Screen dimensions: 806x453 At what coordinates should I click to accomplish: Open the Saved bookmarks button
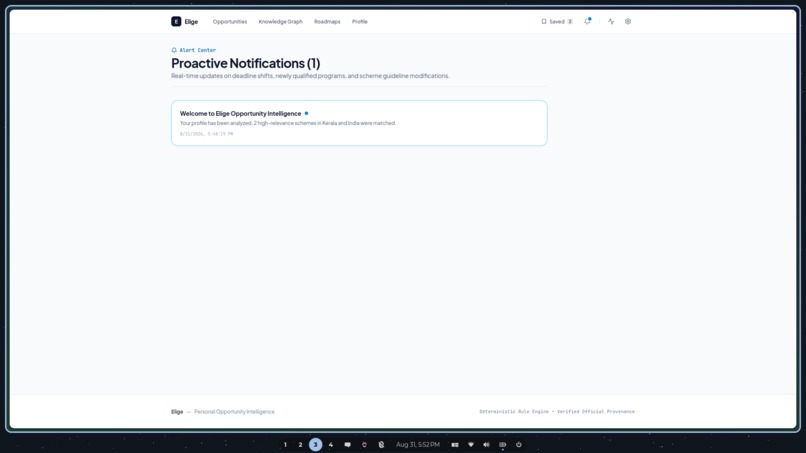(x=557, y=22)
